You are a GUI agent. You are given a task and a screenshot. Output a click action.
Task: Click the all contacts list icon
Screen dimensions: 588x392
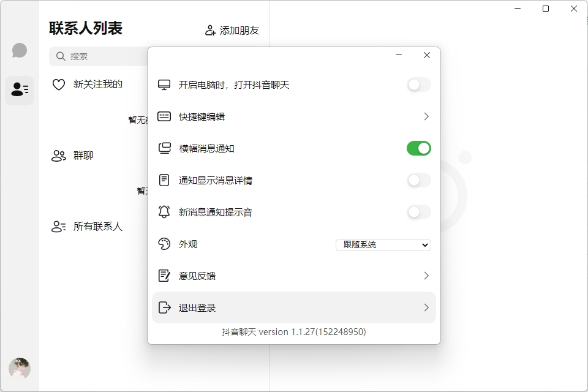pos(59,227)
